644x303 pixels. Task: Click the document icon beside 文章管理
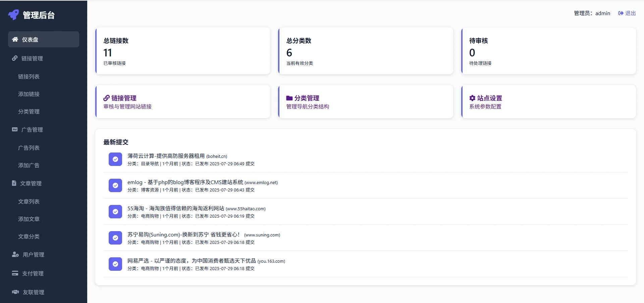point(14,183)
